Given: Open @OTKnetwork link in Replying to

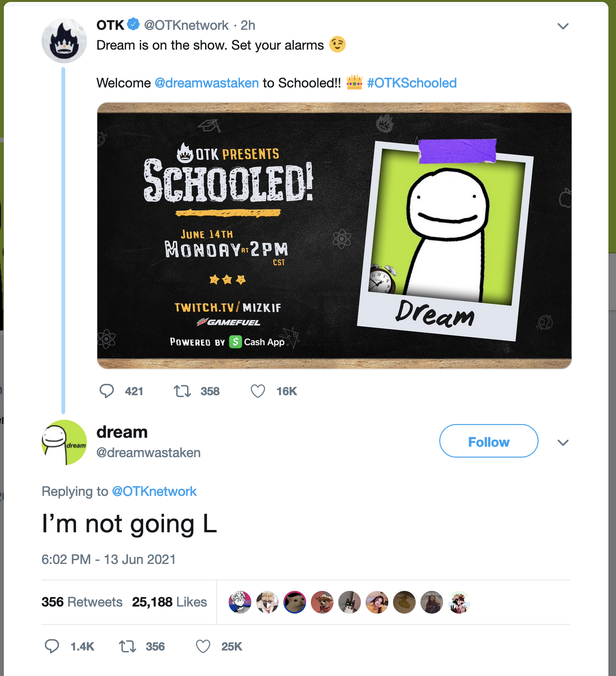Looking at the screenshot, I should point(154,492).
